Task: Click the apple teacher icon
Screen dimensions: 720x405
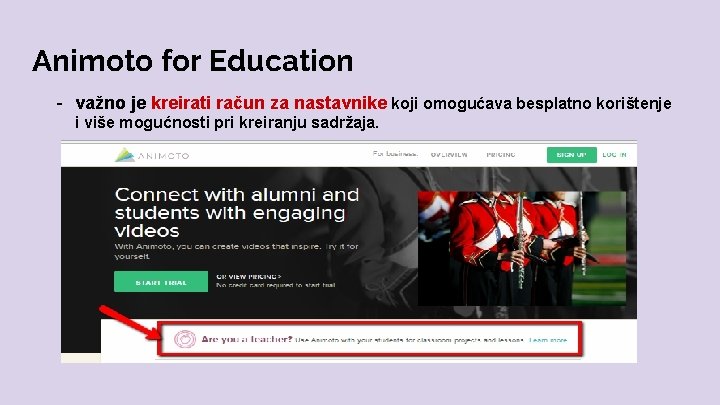Action: coord(185,339)
